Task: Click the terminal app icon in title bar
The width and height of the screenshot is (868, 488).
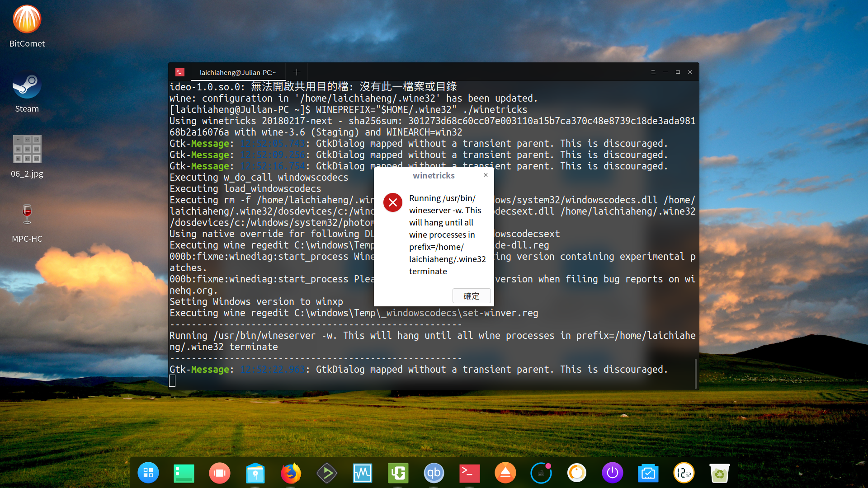Action: click(180, 72)
